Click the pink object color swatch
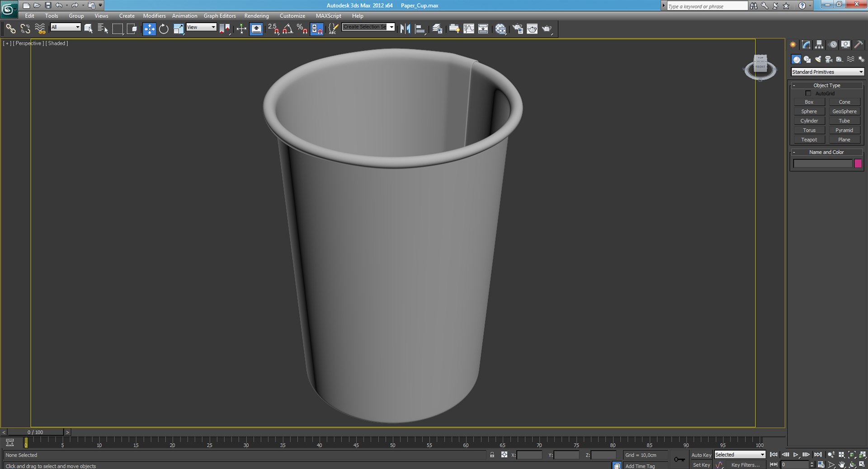Viewport: 868px width, 469px height. point(858,164)
